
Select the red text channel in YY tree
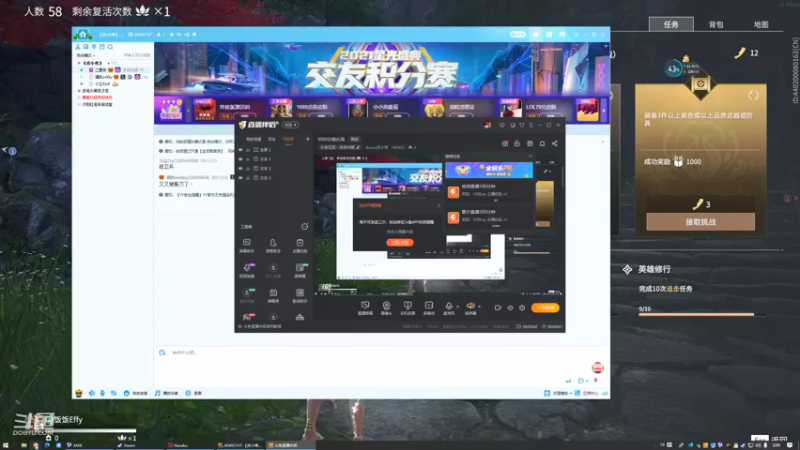(97, 97)
